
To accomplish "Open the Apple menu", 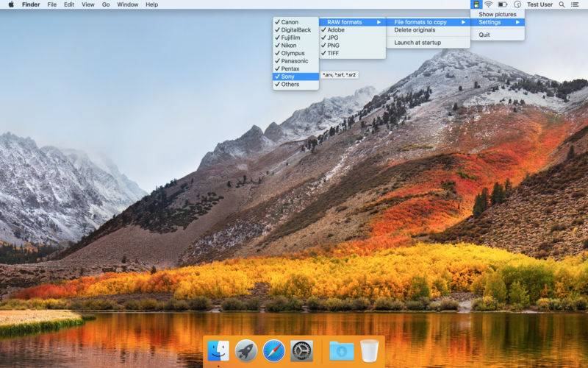I will pyautogui.click(x=11, y=4).
